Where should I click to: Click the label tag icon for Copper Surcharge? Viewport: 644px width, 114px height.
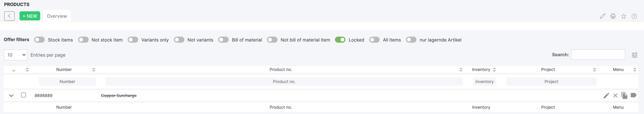click(x=633, y=95)
